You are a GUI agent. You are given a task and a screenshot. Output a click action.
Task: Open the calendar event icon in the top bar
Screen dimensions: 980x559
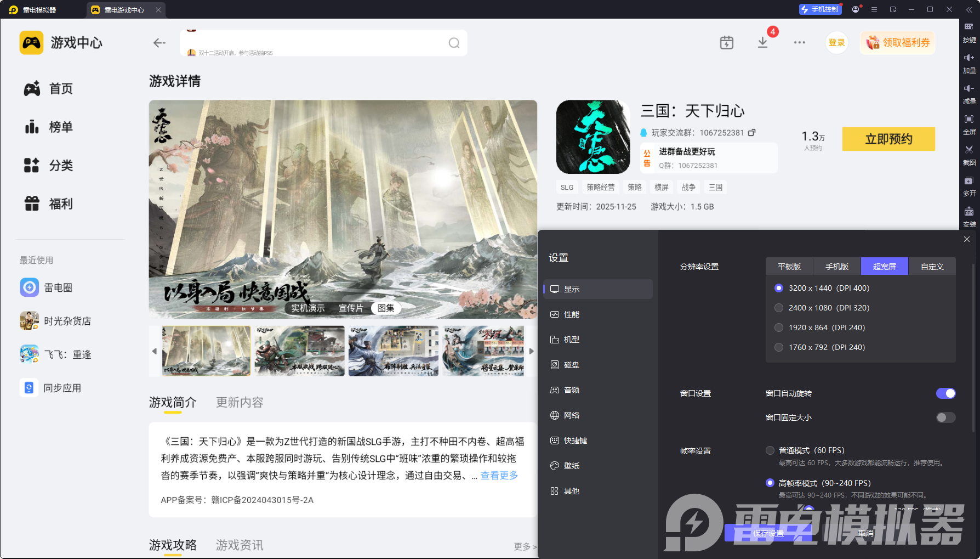pos(727,42)
